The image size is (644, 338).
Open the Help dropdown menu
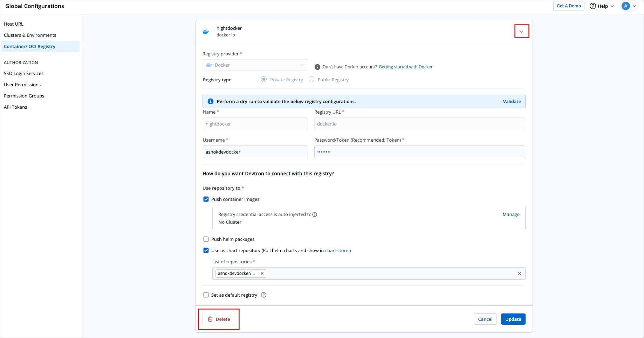[602, 6]
